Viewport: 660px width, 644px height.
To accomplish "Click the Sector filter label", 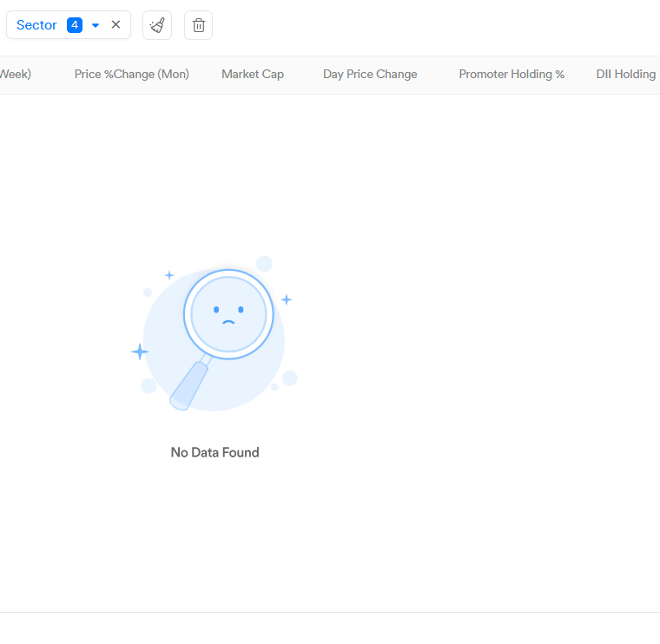I will click(36, 25).
